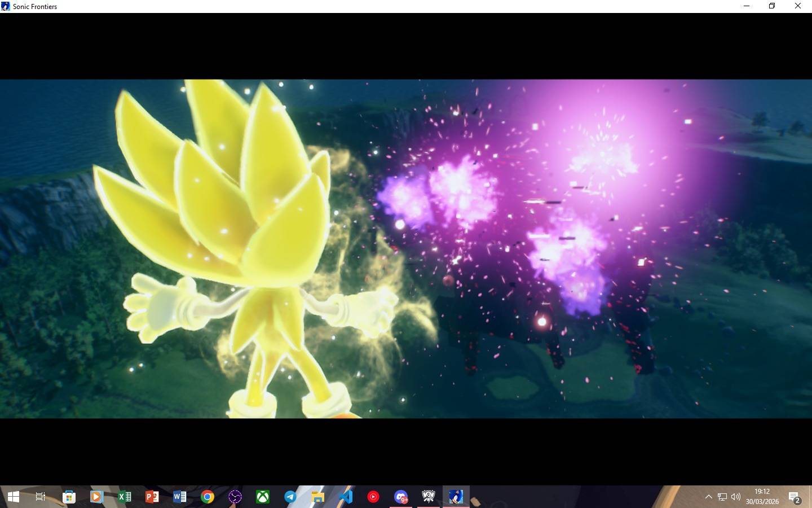Launch Excel from the taskbar

(124, 497)
